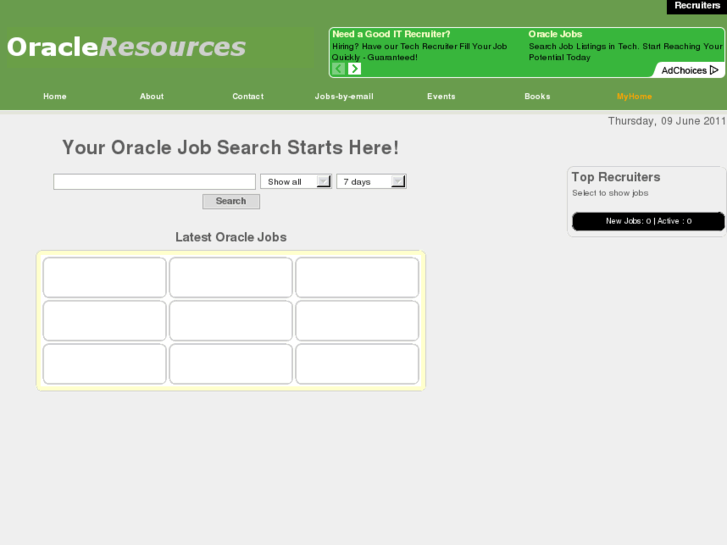Open the Recruiters link at top right
Viewport: 727px width, 545px height.
(697, 6)
